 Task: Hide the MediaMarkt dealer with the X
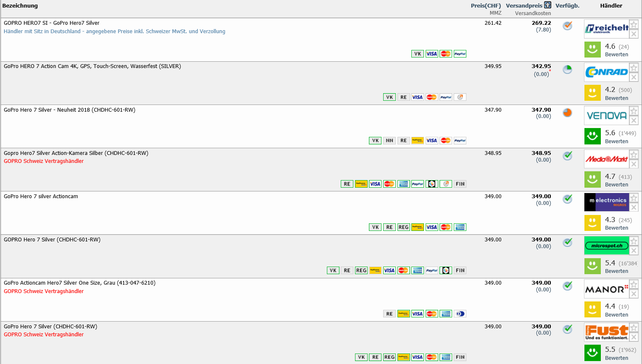pos(634,164)
